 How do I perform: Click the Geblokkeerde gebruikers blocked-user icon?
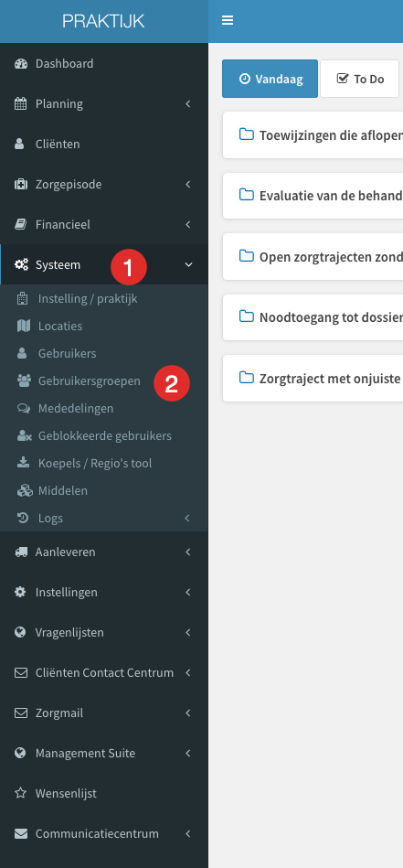click(x=24, y=435)
